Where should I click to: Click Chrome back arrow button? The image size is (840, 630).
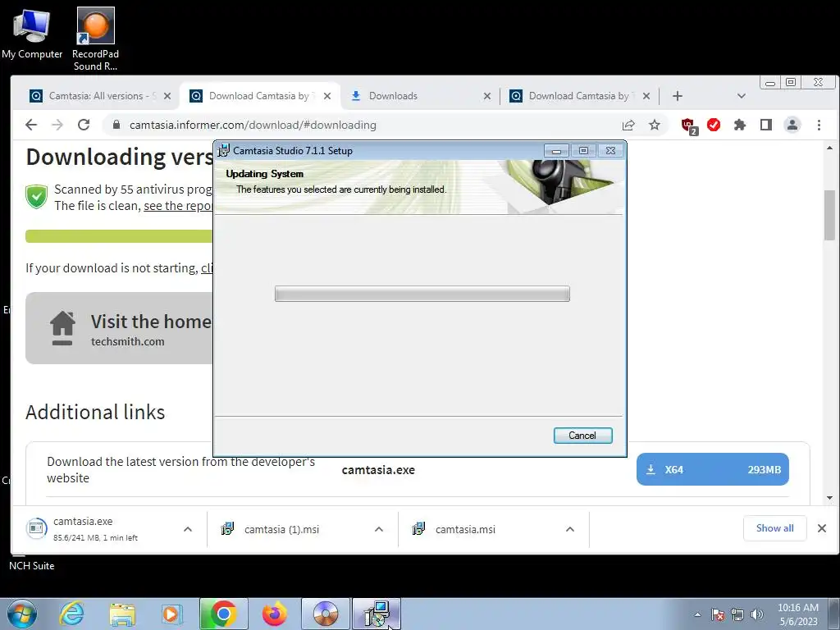point(31,125)
